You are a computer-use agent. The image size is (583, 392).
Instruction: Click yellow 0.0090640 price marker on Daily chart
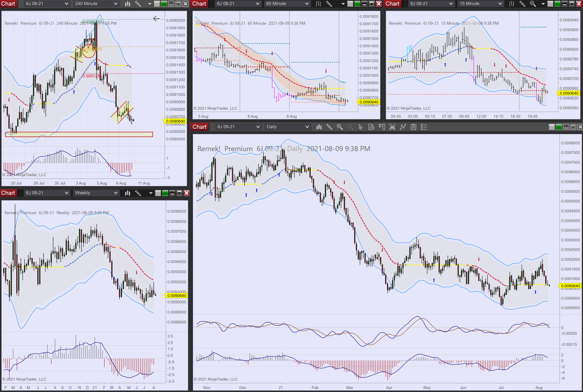click(570, 286)
